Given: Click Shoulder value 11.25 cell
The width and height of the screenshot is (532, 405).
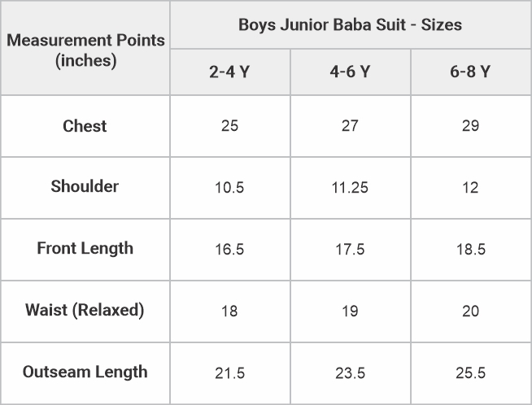Looking at the screenshot, I should [350, 188].
